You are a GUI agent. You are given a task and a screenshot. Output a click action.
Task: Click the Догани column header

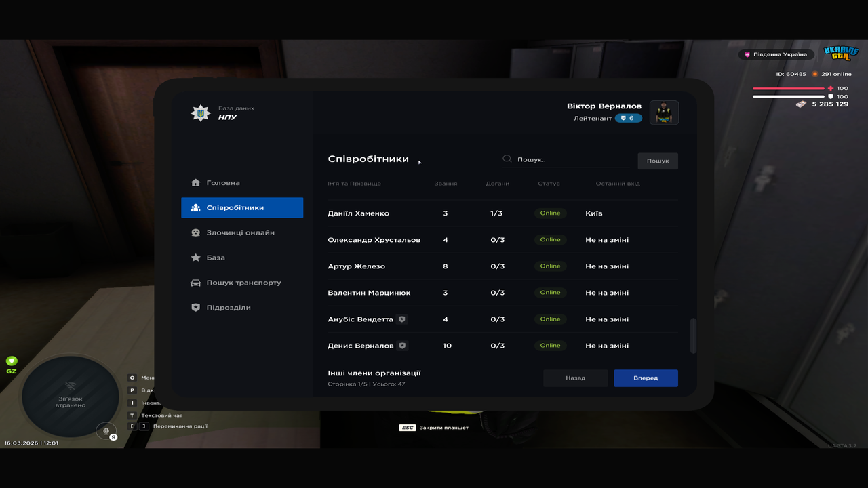coord(498,184)
